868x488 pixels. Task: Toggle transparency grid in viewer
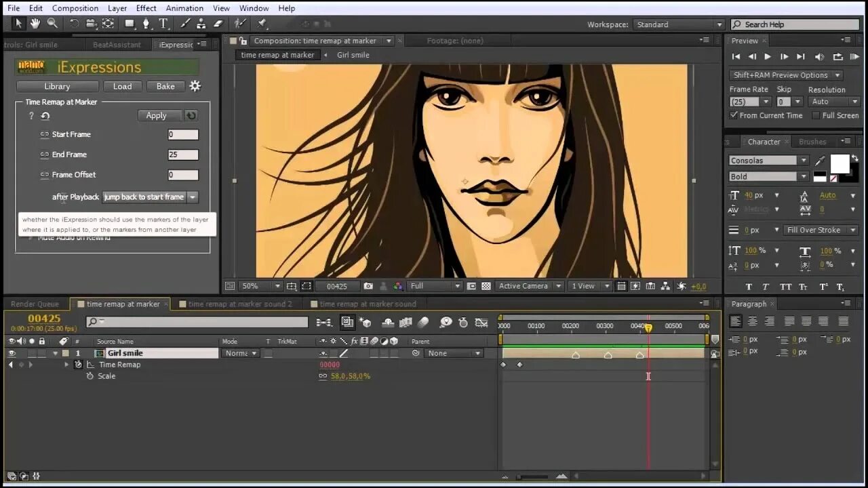486,286
